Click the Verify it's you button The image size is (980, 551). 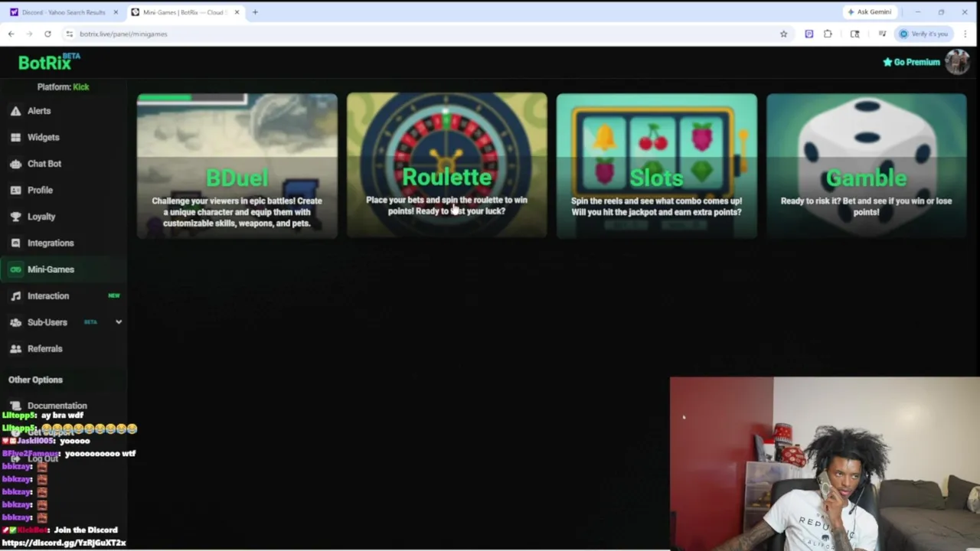923,34
